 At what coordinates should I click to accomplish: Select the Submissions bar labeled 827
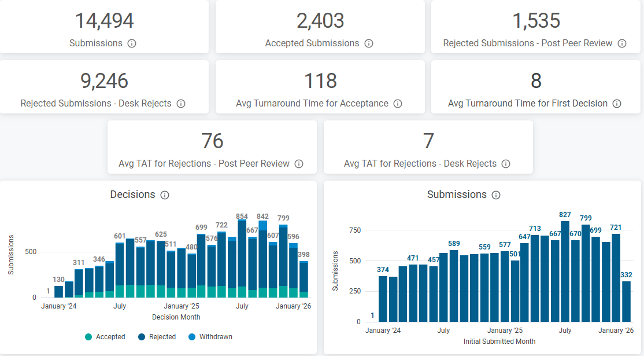click(x=565, y=272)
